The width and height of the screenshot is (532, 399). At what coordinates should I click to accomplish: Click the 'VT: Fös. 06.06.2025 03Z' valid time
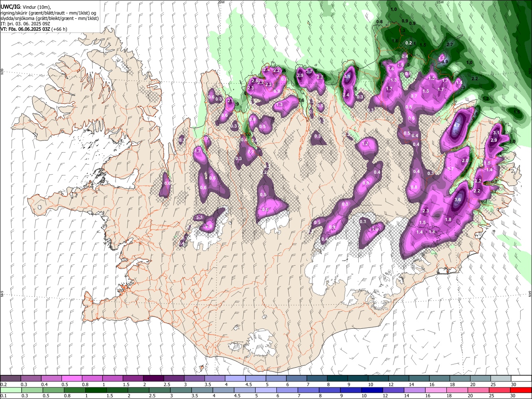26,29
